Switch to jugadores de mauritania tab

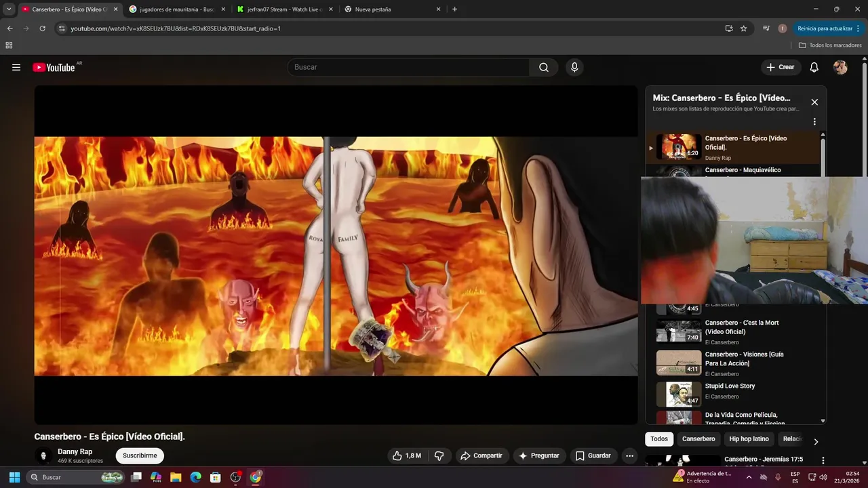(176, 9)
